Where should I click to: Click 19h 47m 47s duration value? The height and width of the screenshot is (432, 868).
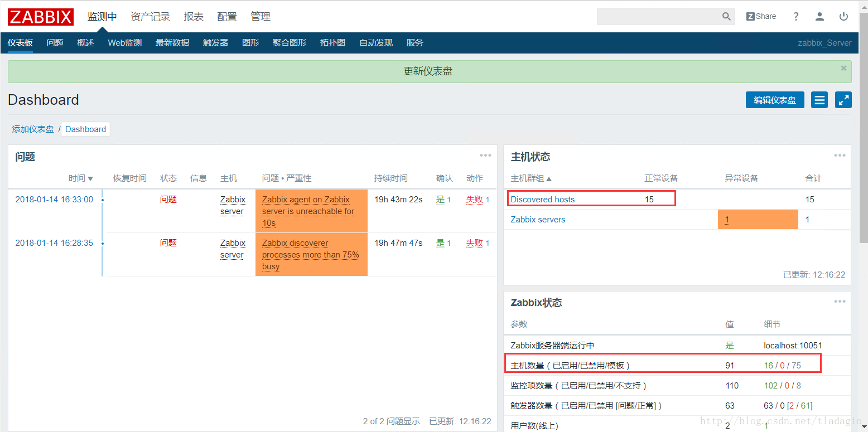pyautogui.click(x=398, y=243)
